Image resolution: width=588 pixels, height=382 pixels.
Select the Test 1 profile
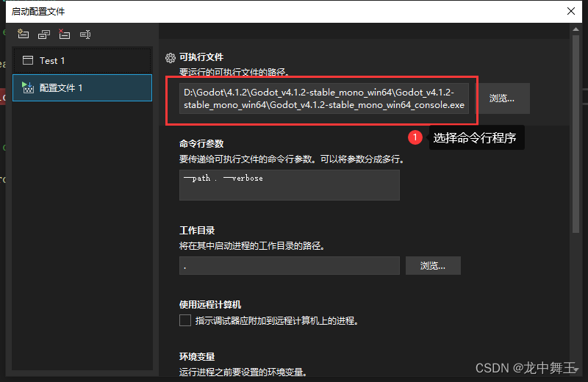pos(82,60)
